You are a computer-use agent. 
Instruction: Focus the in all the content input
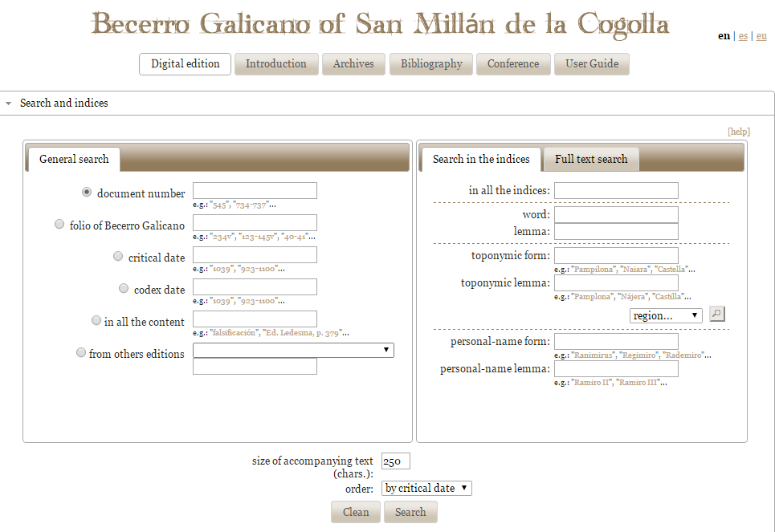[255, 319]
